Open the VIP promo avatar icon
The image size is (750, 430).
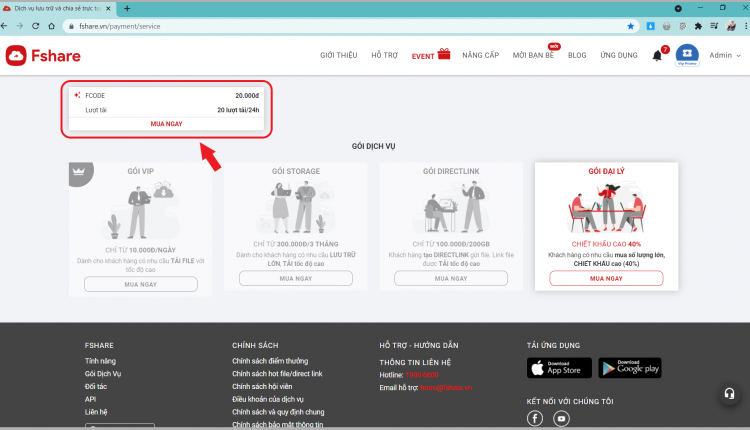coord(687,55)
